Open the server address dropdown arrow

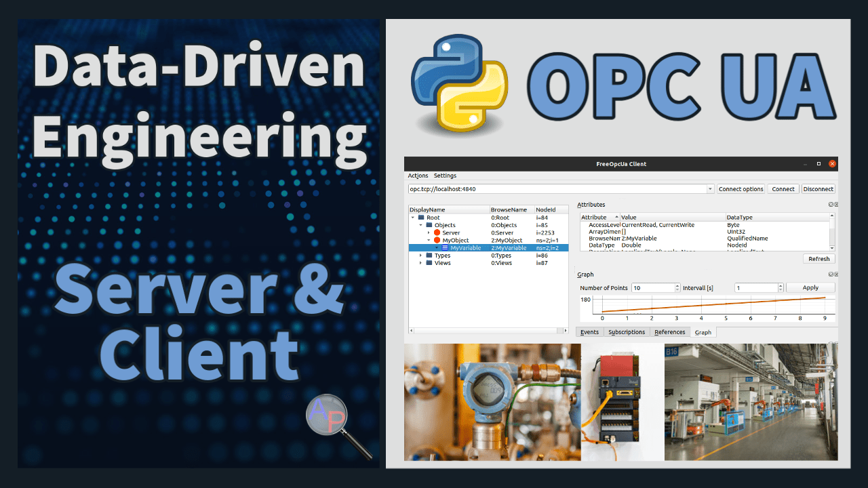(710, 189)
